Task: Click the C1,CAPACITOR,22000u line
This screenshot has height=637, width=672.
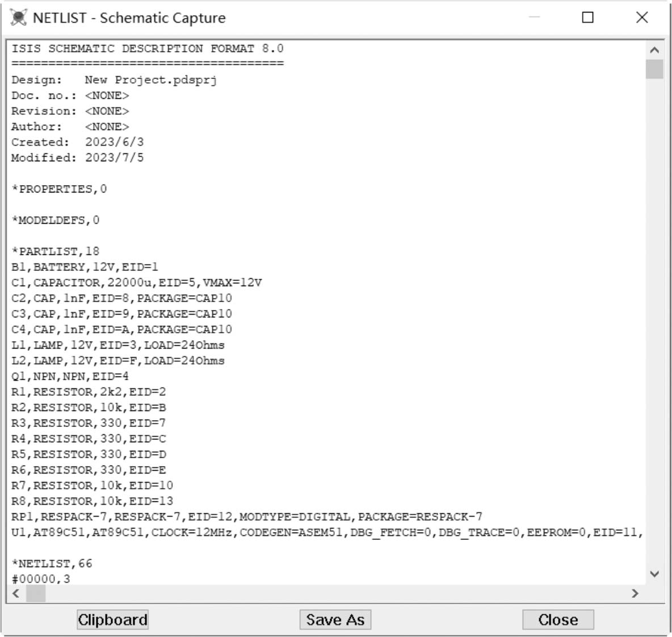Action: click(x=137, y=283)
